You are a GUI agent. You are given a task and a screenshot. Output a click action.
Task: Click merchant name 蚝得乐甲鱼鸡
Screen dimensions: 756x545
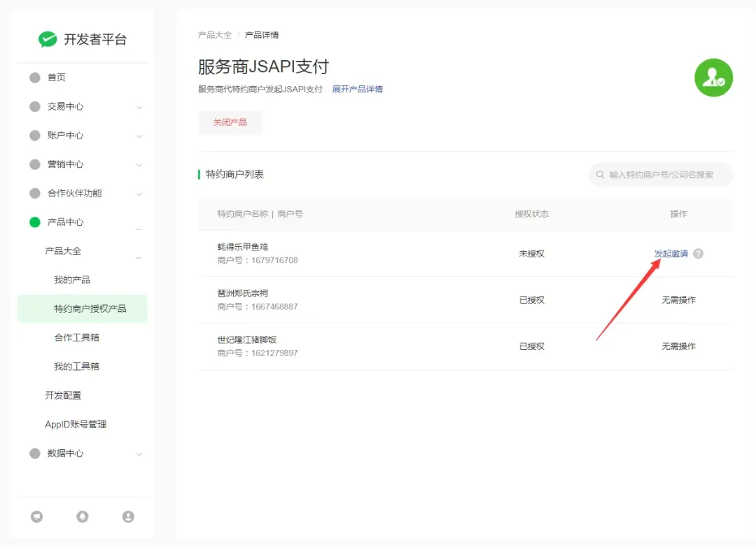(x=242, y=247)
